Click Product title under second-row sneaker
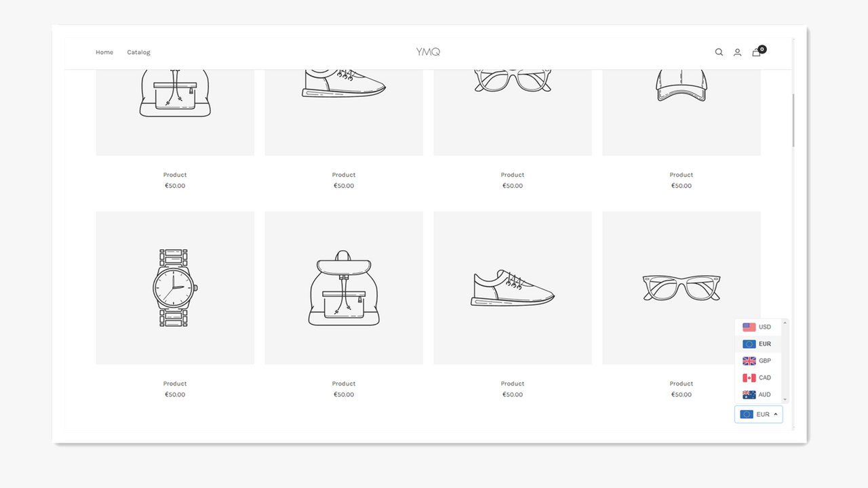This screenshot has height=488, width=868. (513, 384)
